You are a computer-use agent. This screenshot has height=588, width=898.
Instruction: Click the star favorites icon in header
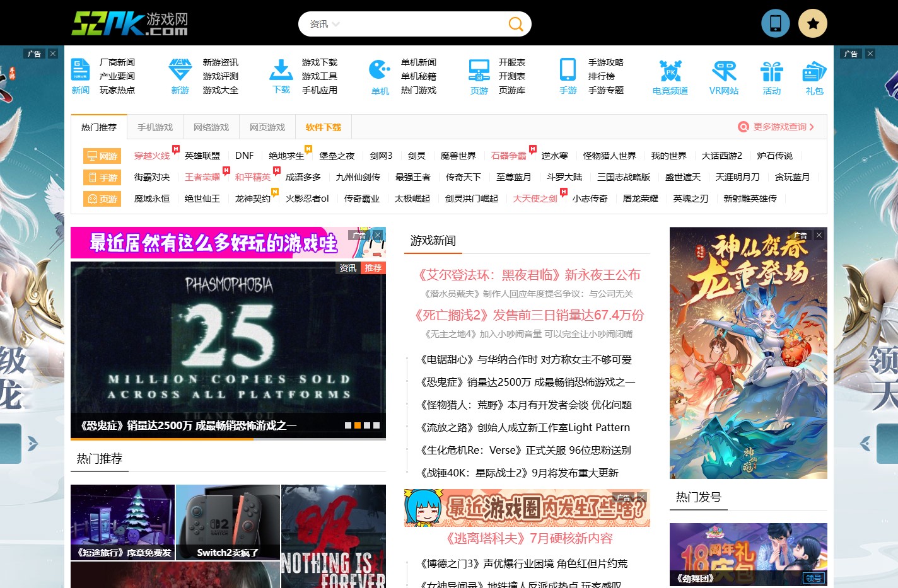click(813, 23)
